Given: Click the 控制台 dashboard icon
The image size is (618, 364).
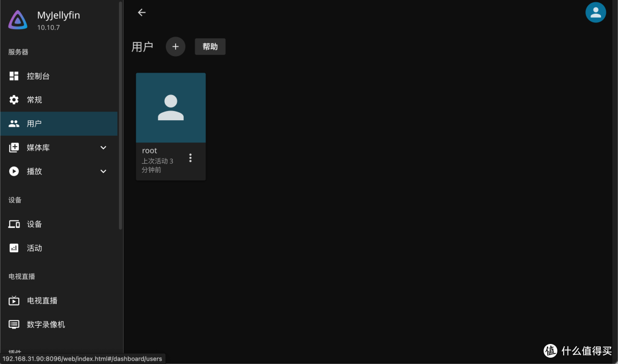Looking at the screenshot, I should pyautogui.click(x=14, y=76).
